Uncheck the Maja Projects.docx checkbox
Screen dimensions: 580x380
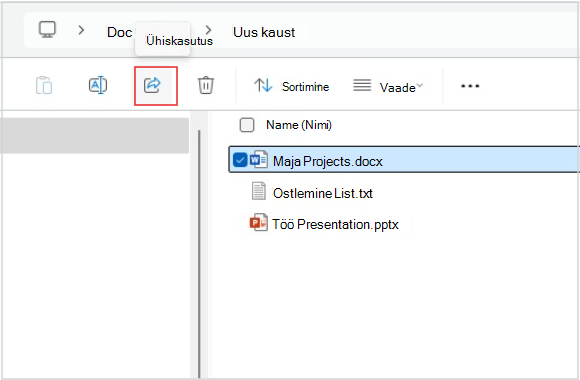coord(240,160)
